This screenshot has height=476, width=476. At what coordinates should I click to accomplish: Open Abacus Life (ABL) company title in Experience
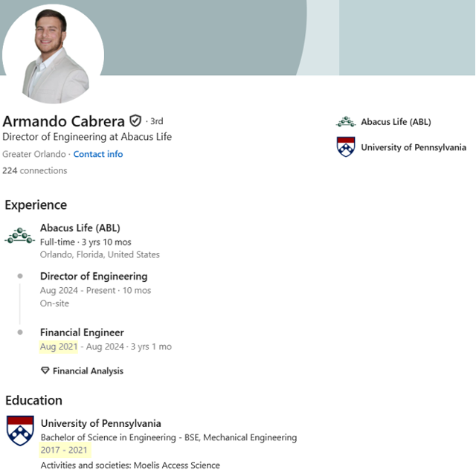pos(80,228)
